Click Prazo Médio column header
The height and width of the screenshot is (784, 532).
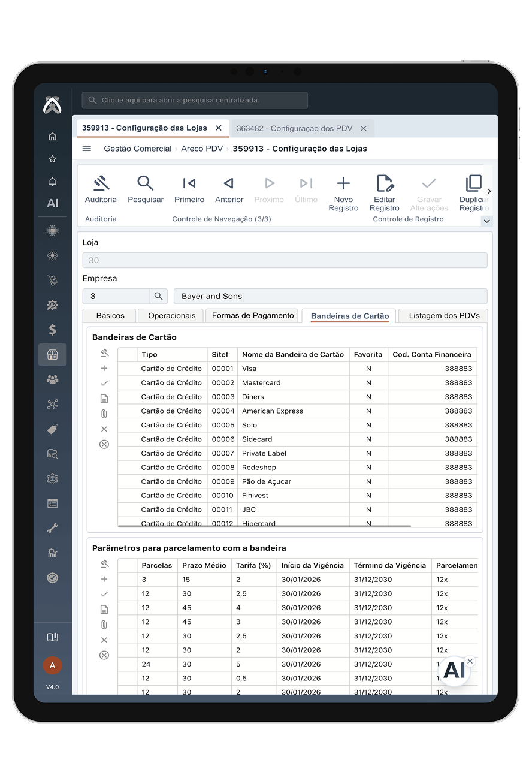pos(204,565)
